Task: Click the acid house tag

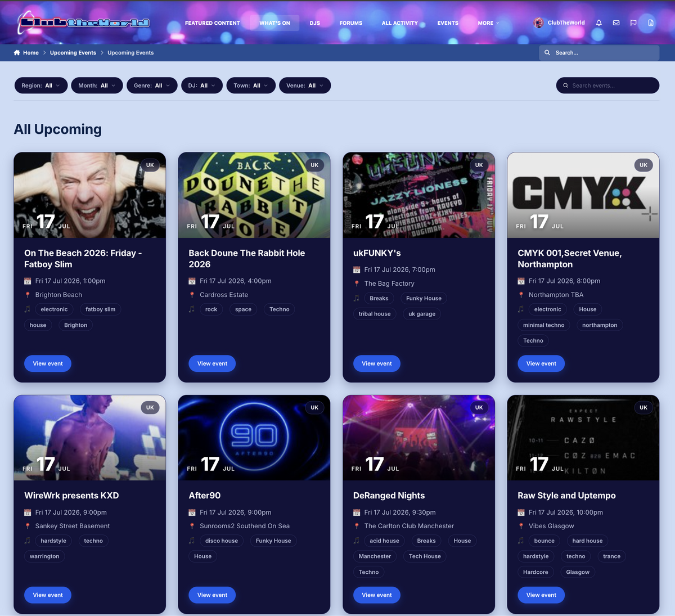Action: pos(384,541)
